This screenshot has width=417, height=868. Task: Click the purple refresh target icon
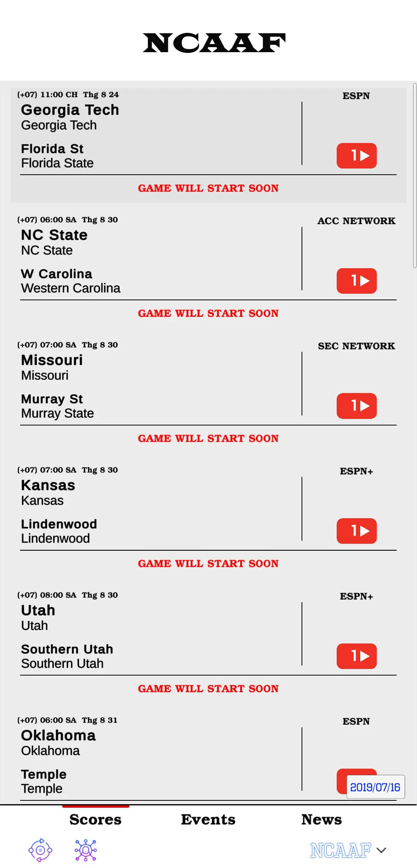coord(40,850)
